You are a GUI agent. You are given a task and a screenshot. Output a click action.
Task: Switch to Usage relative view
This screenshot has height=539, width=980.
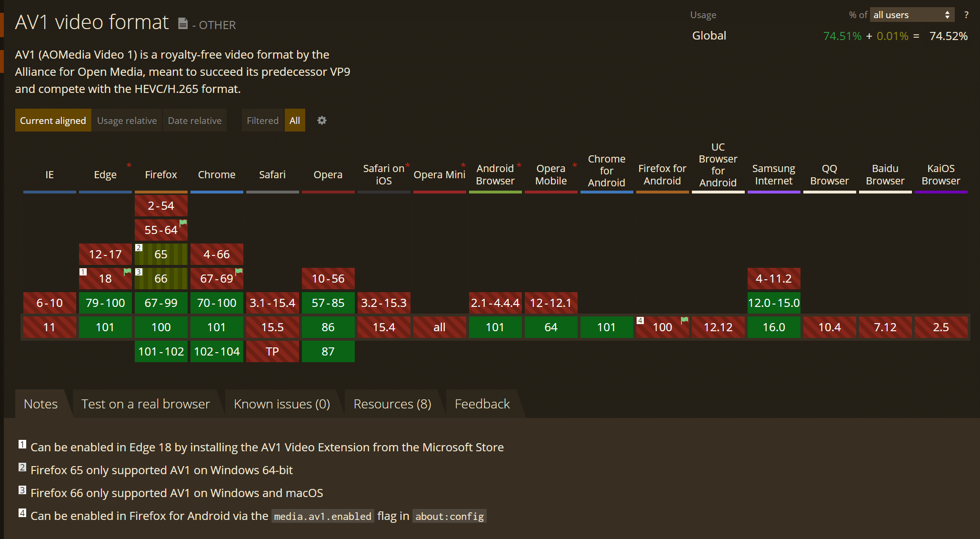pos(127,121)
